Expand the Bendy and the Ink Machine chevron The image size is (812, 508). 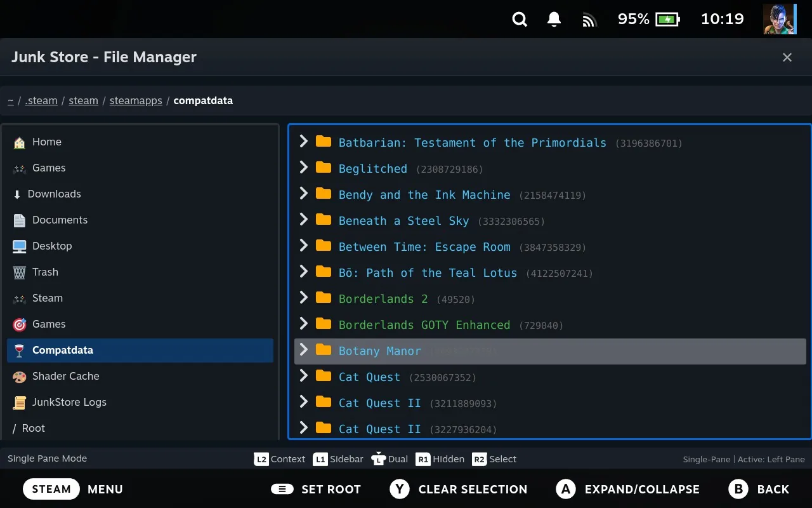303,194
